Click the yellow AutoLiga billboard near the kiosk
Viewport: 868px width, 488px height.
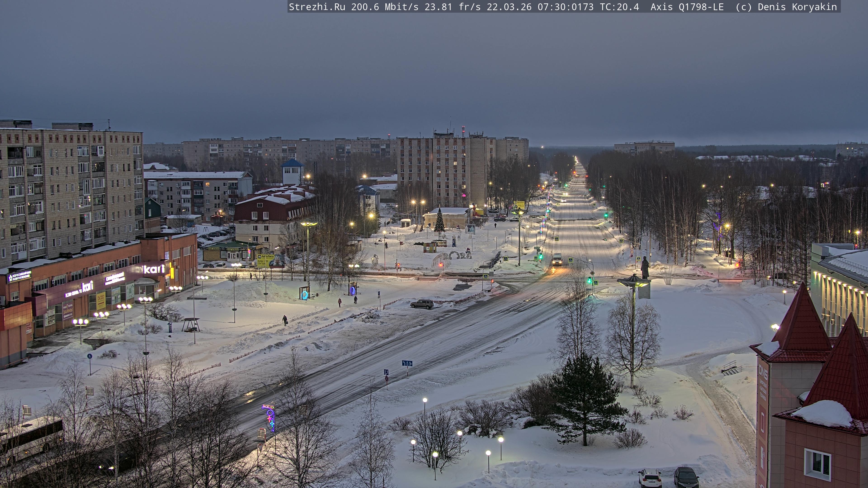(x=266, y=260)
